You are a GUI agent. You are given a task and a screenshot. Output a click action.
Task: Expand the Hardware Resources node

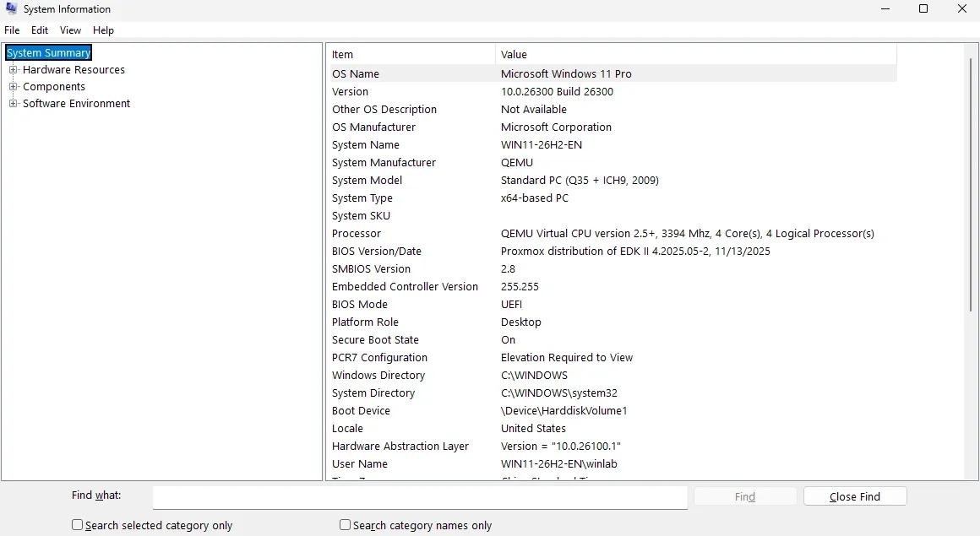[14, 69]
